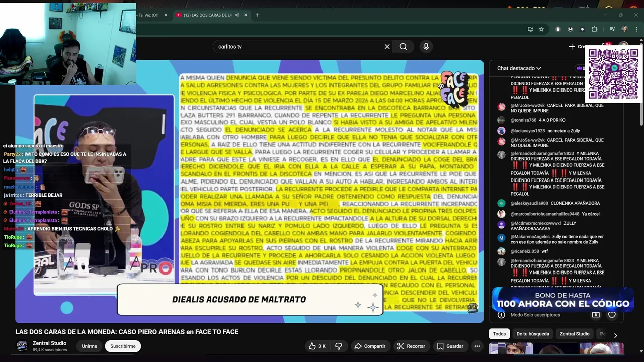Screen dimensions: 644x362
Task: Click the search magnifier button
Action: 403,47
